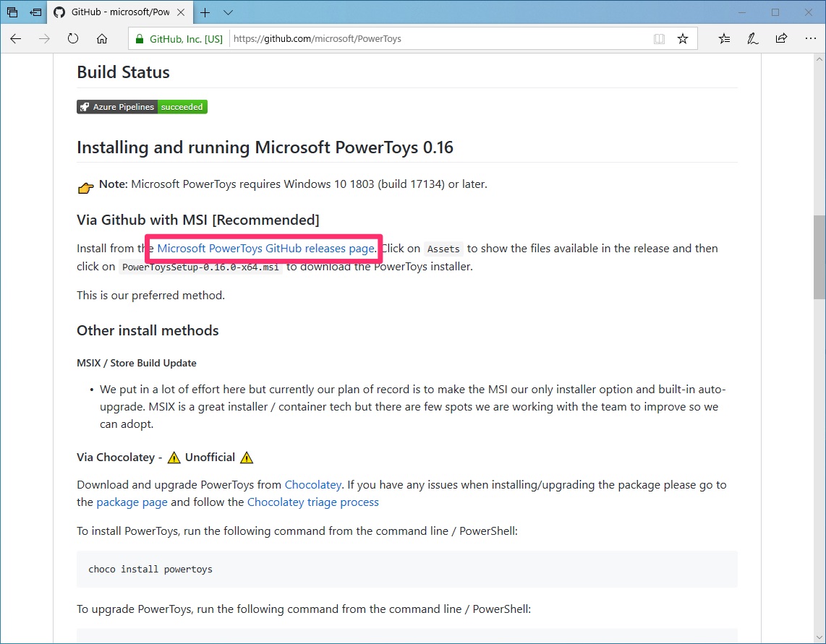Click the warning emoji before Unofficial
Image resolution: width=826 pixels, height=644 pixels.
[x=174, y=458]
